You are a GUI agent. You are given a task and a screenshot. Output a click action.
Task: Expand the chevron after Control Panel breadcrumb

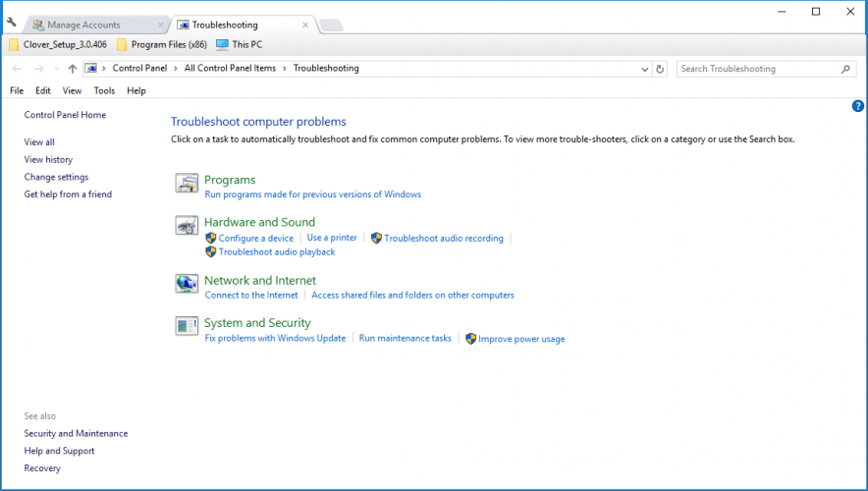pos(176,68)
